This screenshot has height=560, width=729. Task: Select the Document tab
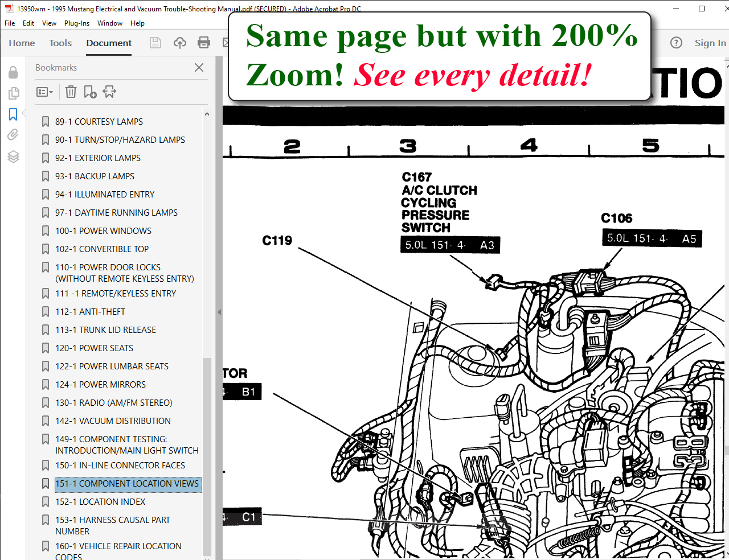point(109,43)
